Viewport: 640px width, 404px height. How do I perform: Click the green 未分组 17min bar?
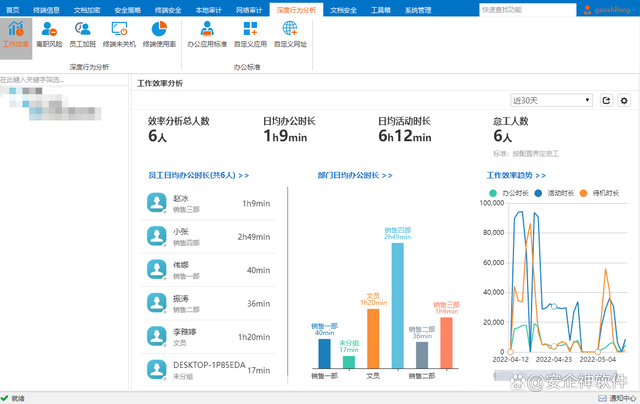(x=349, y=362)
